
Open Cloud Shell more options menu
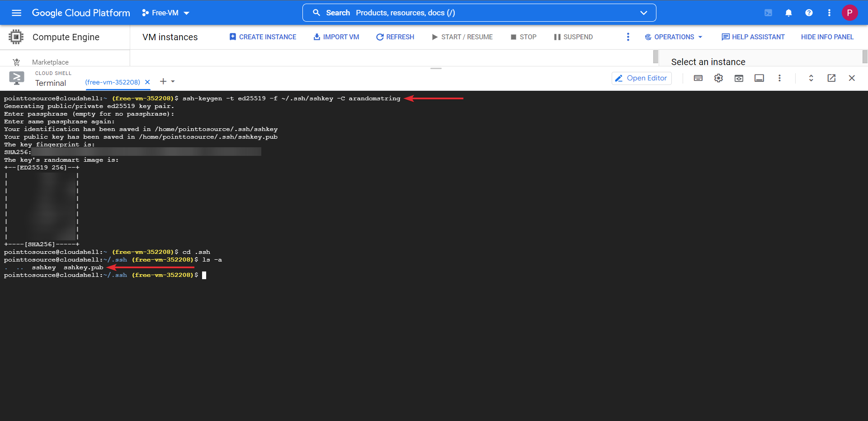779,78
